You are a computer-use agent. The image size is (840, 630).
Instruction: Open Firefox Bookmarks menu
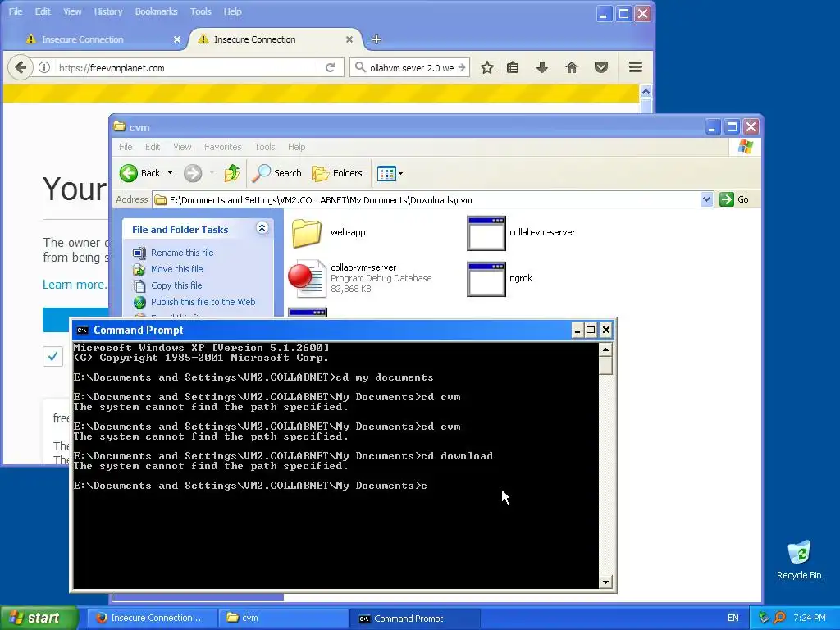point(156,11)
